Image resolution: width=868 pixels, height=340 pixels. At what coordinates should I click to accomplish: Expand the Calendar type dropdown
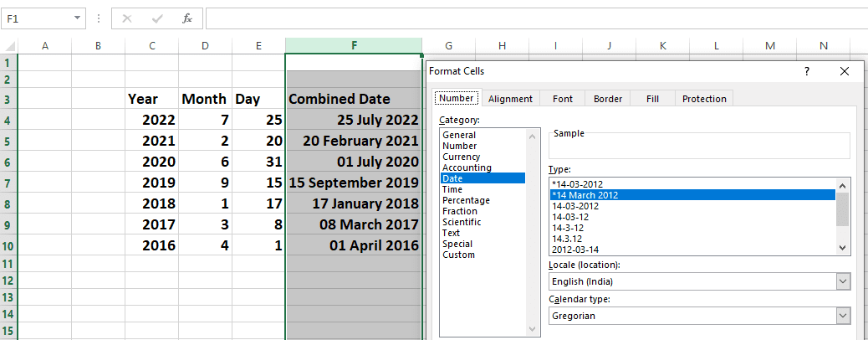click(x=842, y=316)
